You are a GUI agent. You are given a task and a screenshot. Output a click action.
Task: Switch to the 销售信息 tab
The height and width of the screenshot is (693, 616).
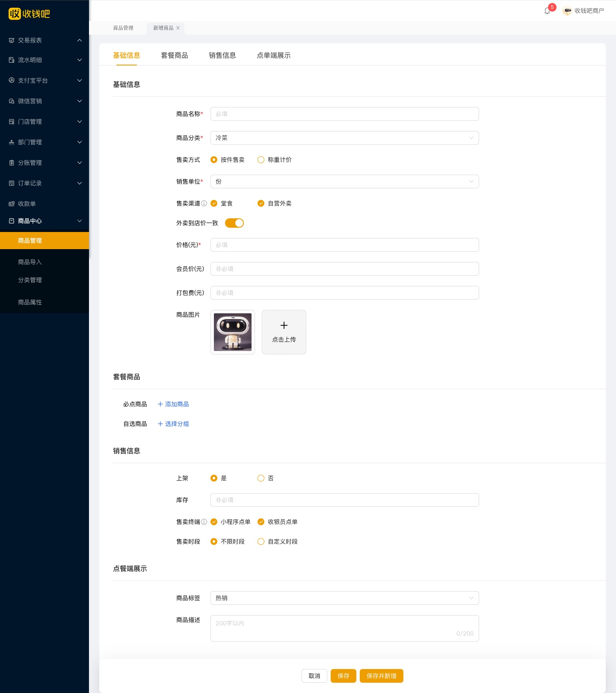point(222,55)
